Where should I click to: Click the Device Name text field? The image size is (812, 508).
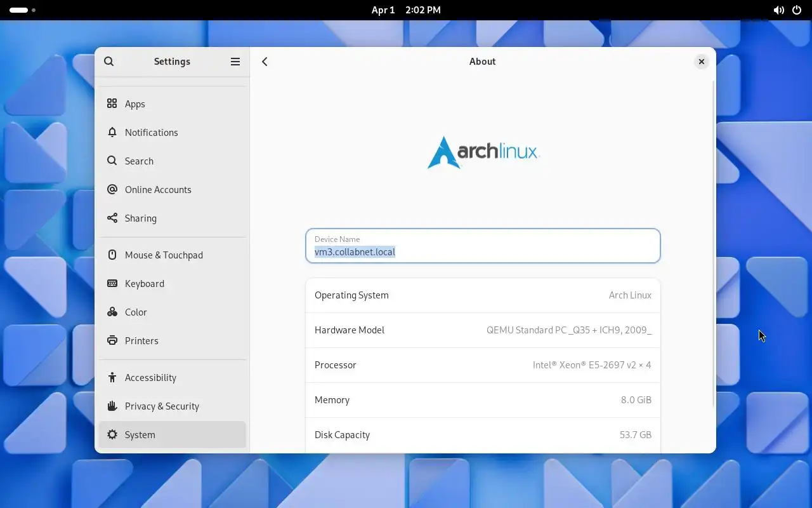[483, 246]
